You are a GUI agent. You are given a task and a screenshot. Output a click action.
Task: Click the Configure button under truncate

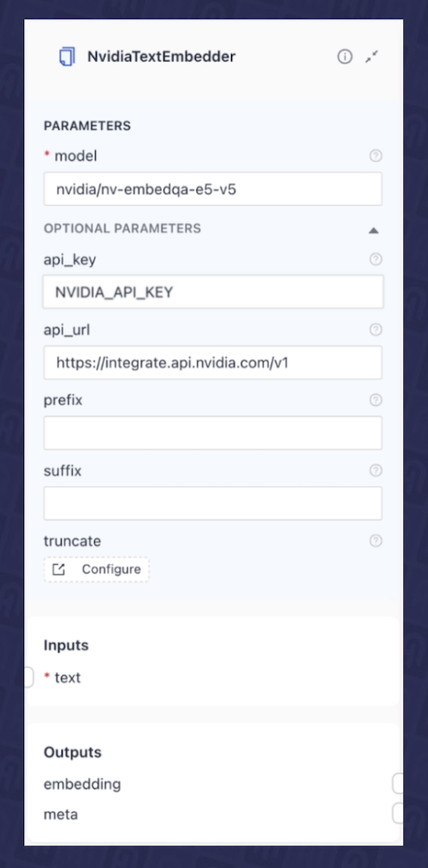click(x=97, y=569)
